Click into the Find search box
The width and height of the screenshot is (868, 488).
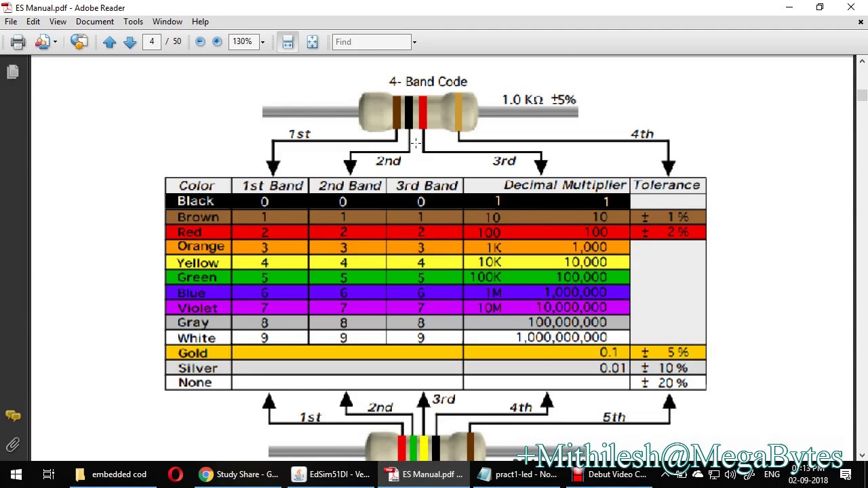(372, 41)
